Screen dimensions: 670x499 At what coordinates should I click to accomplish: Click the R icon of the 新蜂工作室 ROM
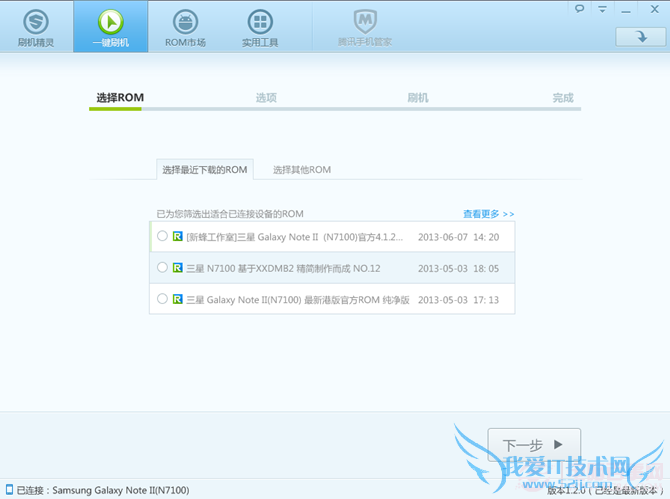coord(177,236)
